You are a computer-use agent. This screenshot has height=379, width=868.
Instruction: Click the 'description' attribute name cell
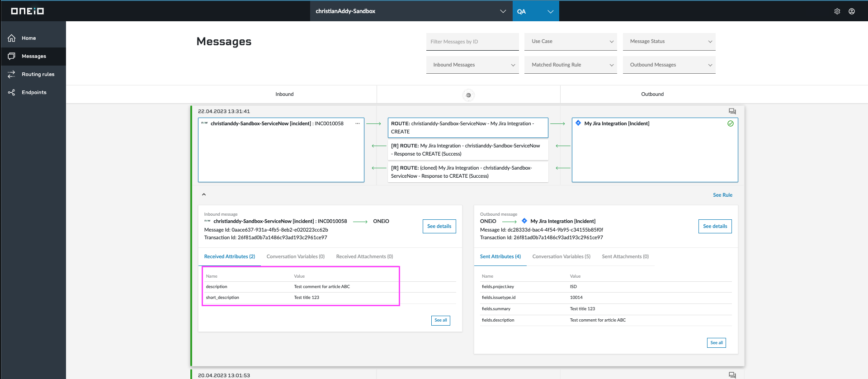pos(217,287)
